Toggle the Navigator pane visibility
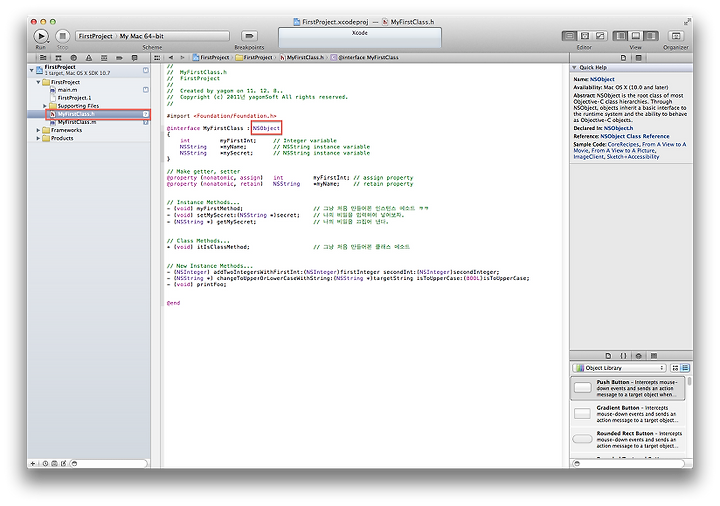The width and height of the screenshot is (720, 506). pos(620,36)
